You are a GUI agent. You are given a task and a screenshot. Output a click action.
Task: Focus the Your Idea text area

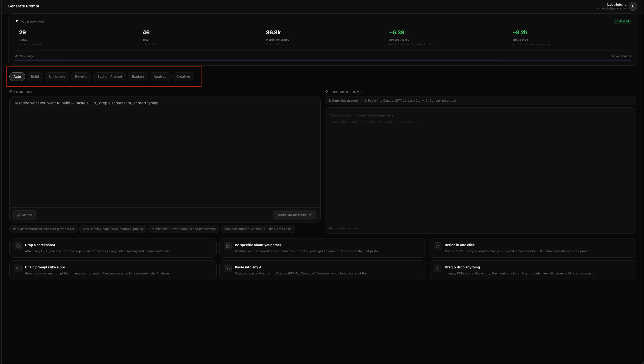tap(165, 151)
